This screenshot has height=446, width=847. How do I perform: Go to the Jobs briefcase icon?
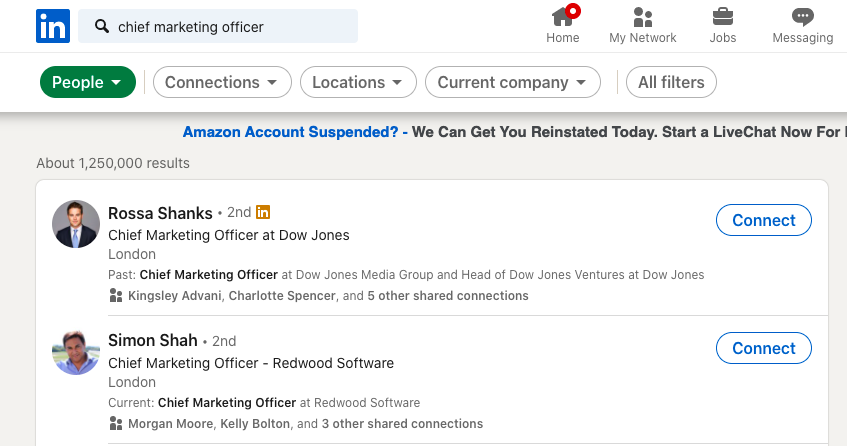point(722,18)
